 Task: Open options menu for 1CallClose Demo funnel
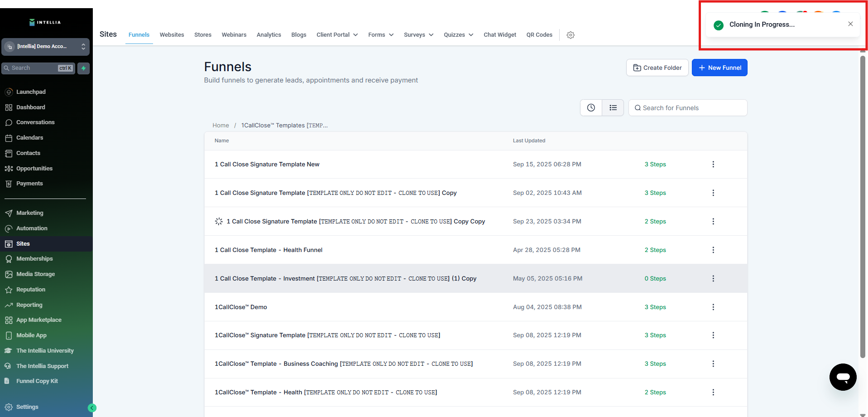click(x=713, y=307)
